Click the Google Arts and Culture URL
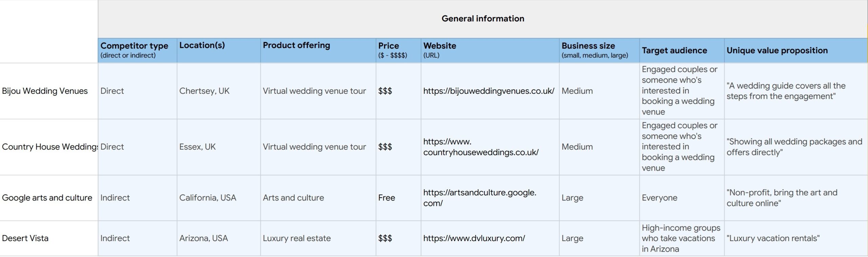This screenshot has height=257, width=868. 479,198
